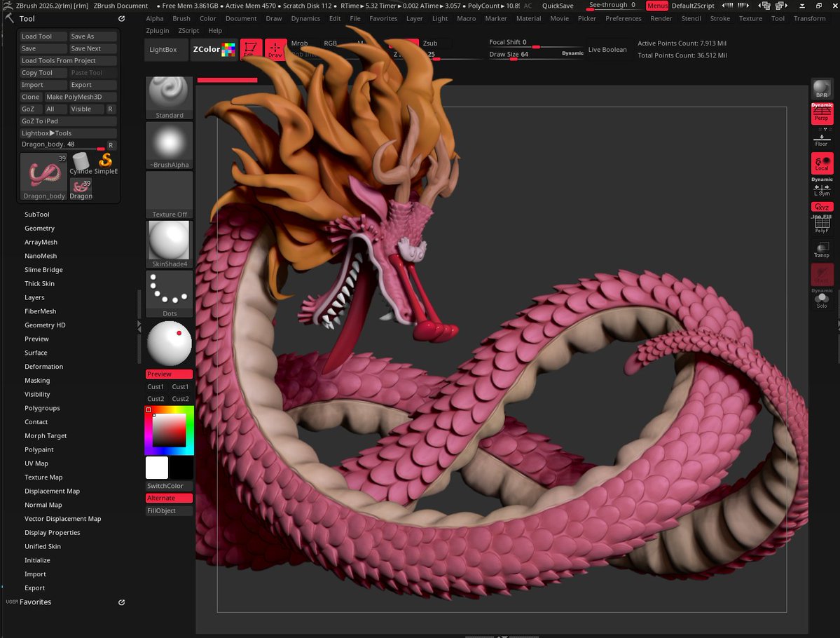Expand the FiberMesh subpalette
Screen dimensions: 840x638
tap(40, 311)
